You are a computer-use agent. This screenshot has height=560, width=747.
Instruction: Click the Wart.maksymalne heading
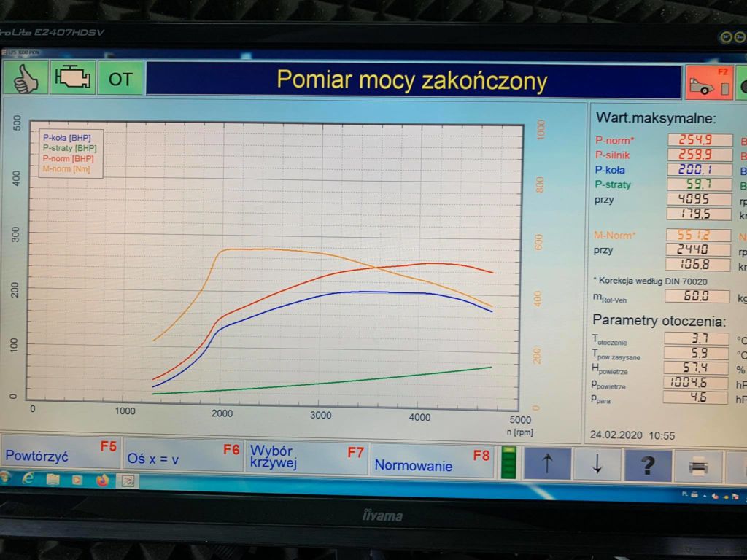click(656, 118)
